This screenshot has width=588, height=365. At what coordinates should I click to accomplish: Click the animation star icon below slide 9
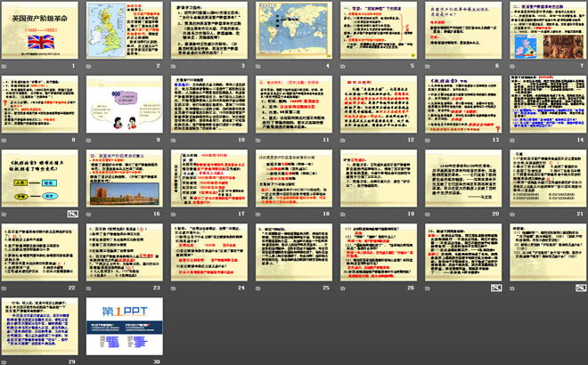89,141
